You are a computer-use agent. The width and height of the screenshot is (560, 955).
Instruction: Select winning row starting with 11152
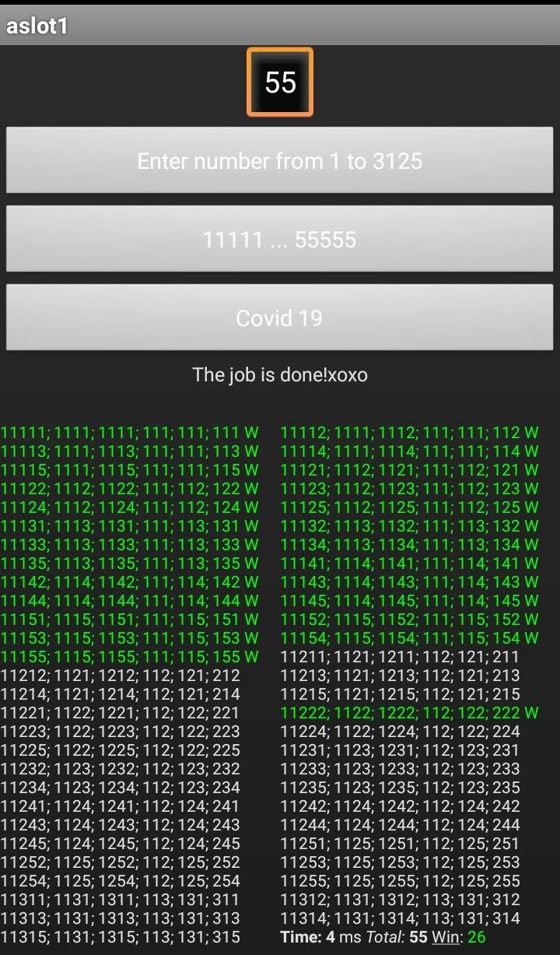[409, 619]
